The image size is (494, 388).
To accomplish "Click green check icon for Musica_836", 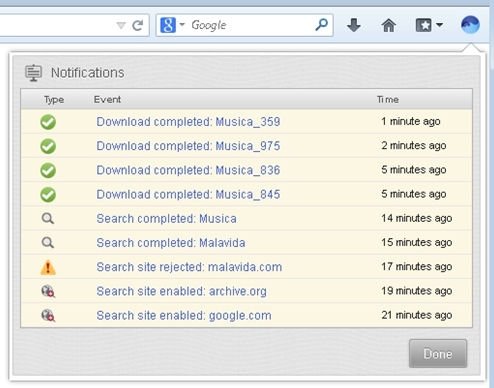I will 48,171.
